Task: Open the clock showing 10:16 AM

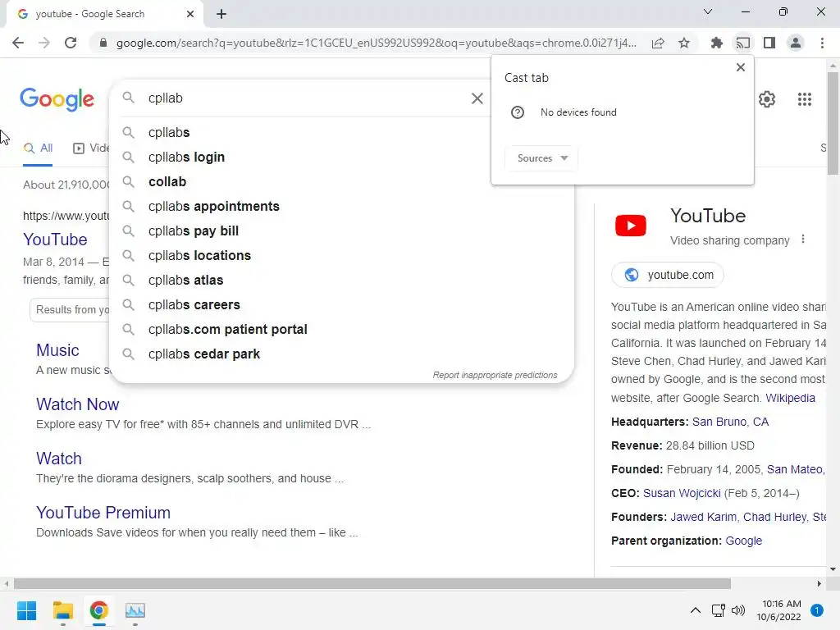Action: [x=781, y=610]
